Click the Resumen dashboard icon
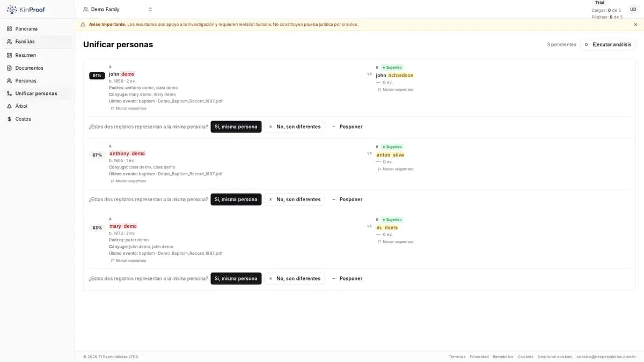The width and height of the screenshot is (644, 362). 9,55
